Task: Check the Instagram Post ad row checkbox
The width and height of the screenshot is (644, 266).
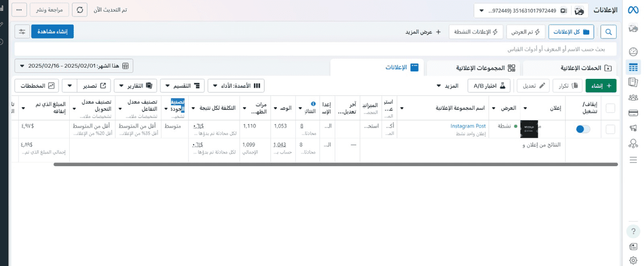Action: [610, 129]
